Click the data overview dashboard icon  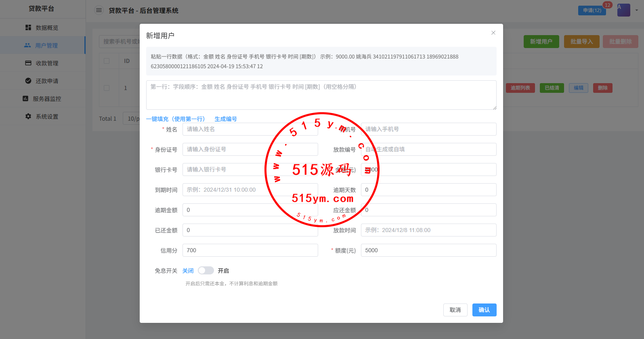pyautogui.click(x=28, y=27)
